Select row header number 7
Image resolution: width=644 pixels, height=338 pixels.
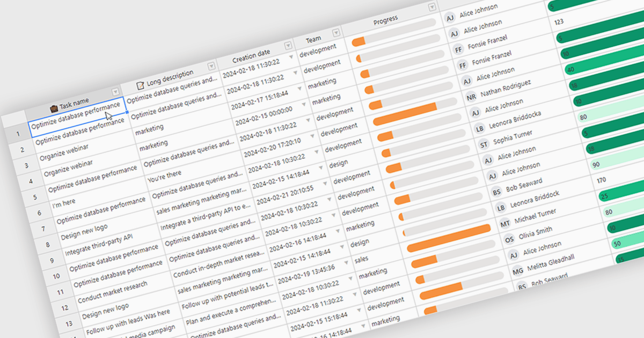pyautogui.click(x=43, y=230)
